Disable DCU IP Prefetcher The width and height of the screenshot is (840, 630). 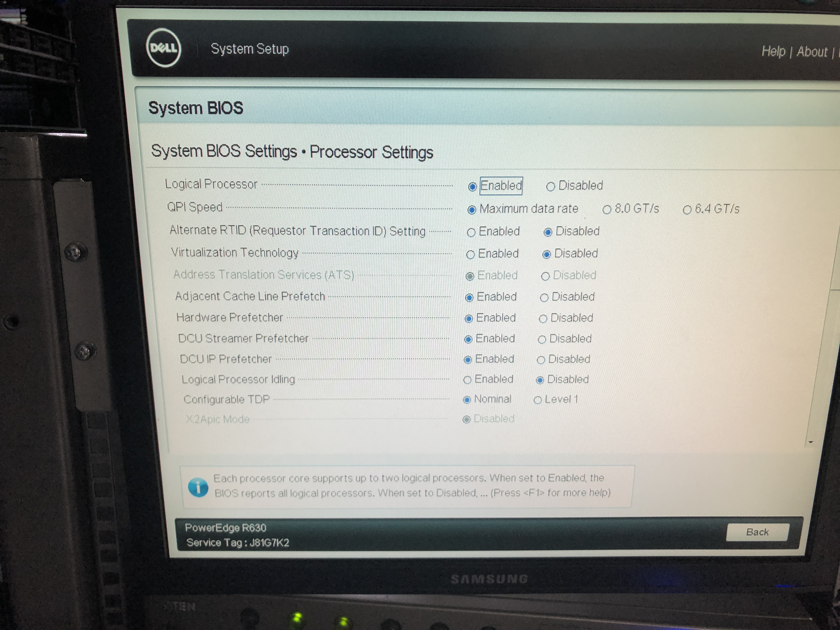pyautogui.click(x=541, y=360)
